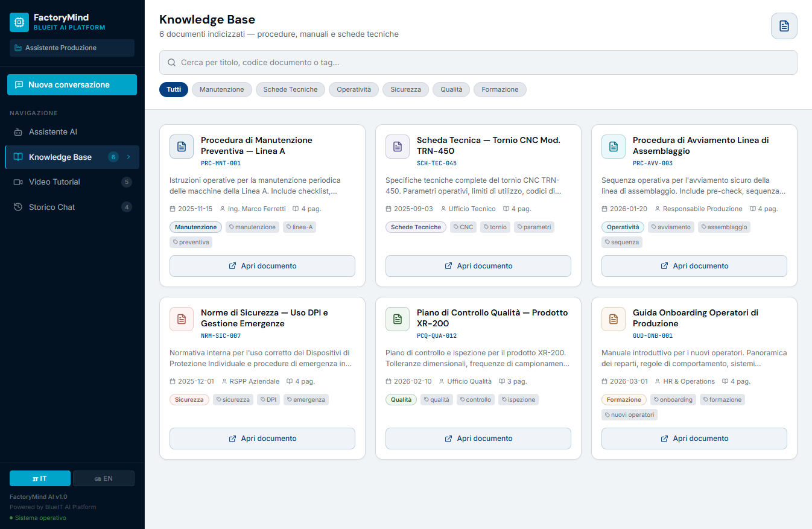This screenshot has height=529, width=812.
Task: Click the person icon next to Responsabile Produzione
Action: (658, 209)
